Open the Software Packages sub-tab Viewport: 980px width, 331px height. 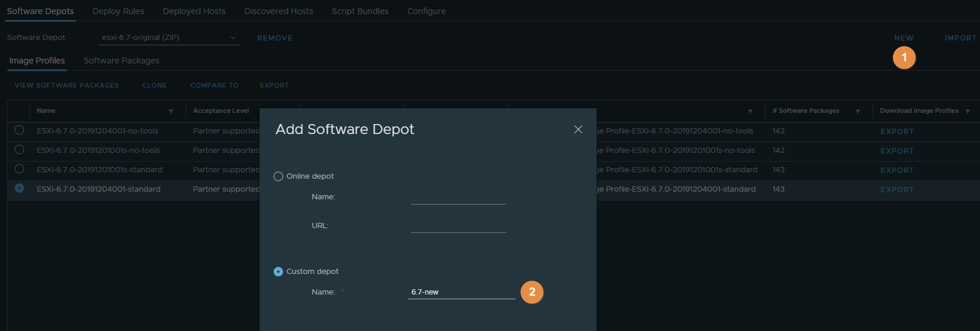click(122, 61)
